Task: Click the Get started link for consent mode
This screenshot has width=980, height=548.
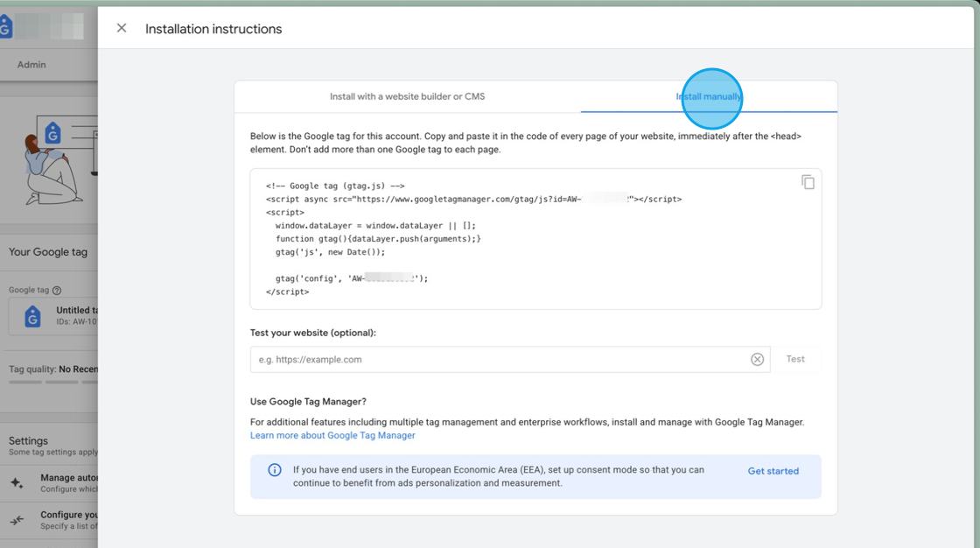Action: click(x=773, y=470)
